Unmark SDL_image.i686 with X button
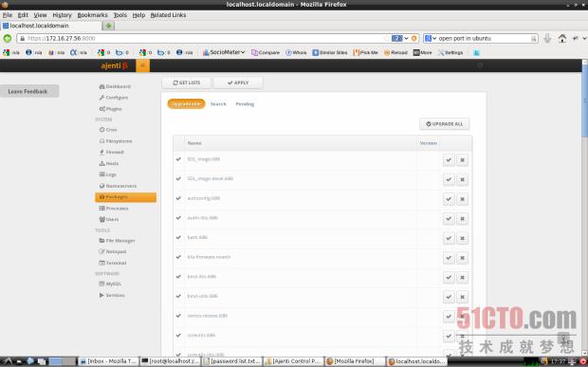 tap(463, 160)
